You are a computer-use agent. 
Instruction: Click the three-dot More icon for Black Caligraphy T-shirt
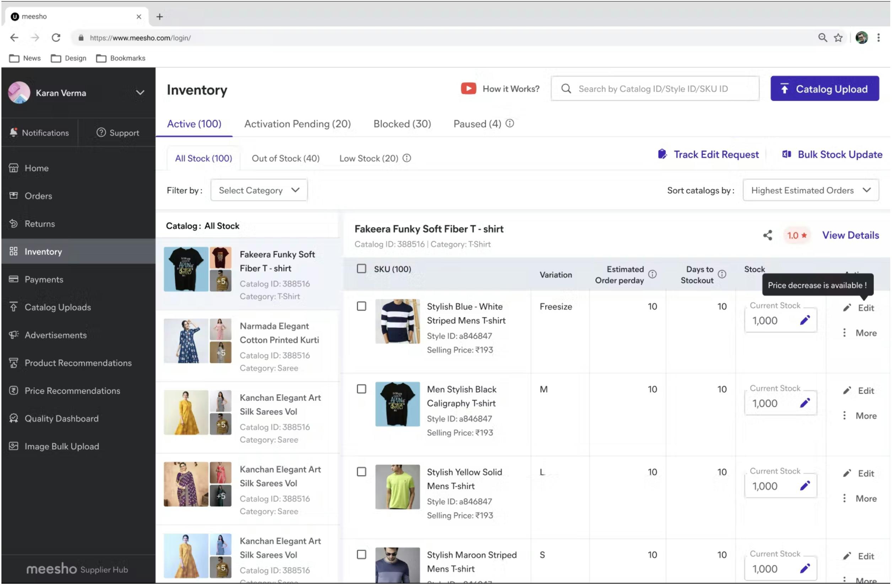pyautogui.click(x=844, y=415)
